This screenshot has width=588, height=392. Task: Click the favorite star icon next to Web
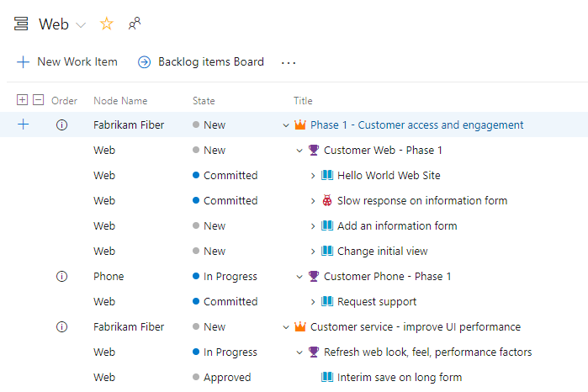[x=106, y=24]
